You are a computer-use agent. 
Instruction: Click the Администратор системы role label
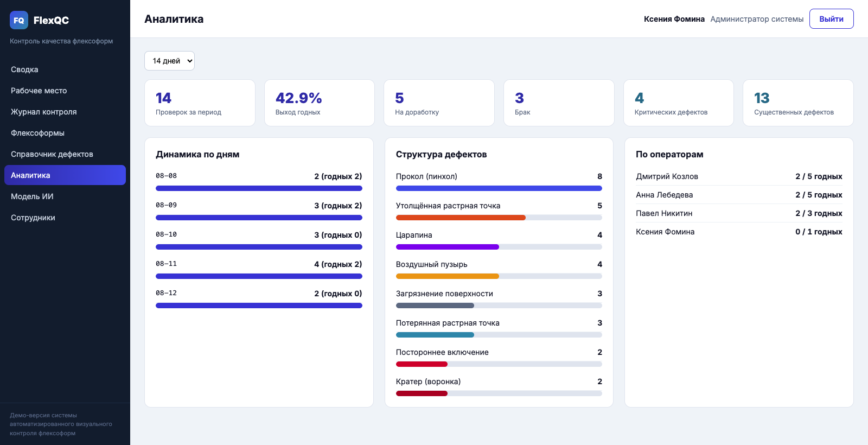[x=757, y=19]
